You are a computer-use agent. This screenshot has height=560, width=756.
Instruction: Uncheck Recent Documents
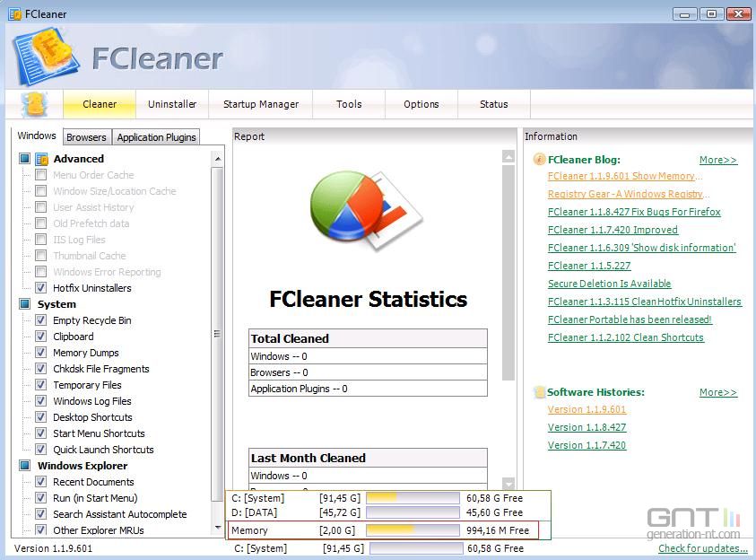(41, 482)
